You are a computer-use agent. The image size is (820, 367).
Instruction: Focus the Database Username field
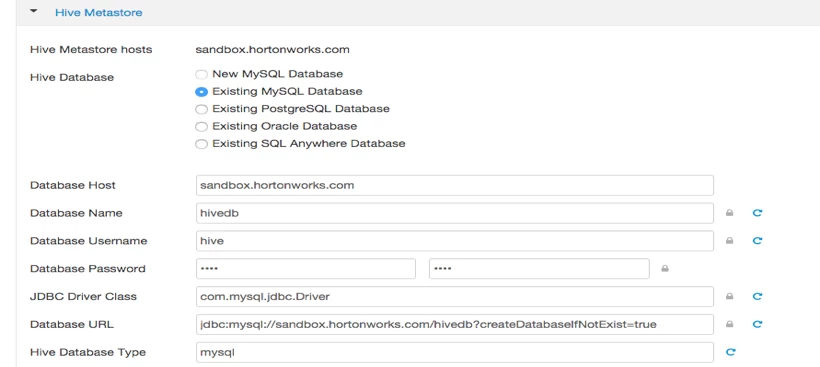[454, 240]
